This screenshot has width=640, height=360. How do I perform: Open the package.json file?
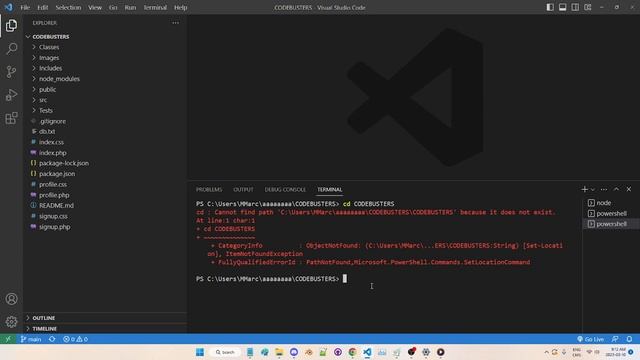[x=105, y=174]
